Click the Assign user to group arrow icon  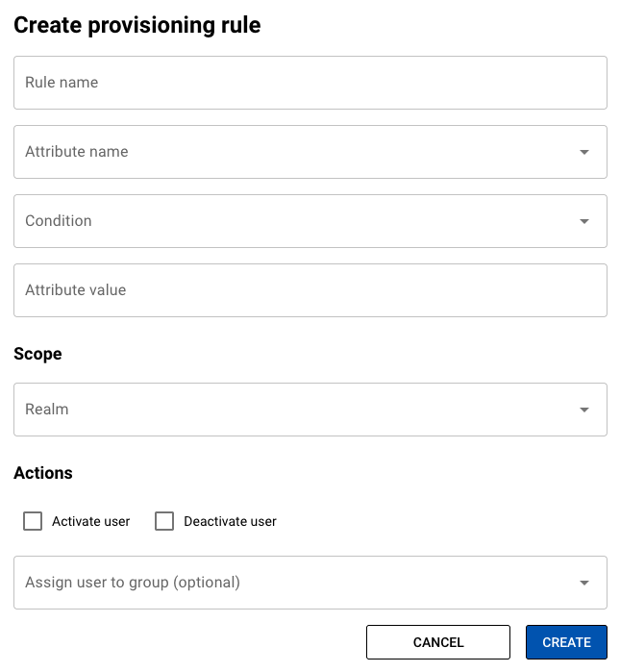584,583
